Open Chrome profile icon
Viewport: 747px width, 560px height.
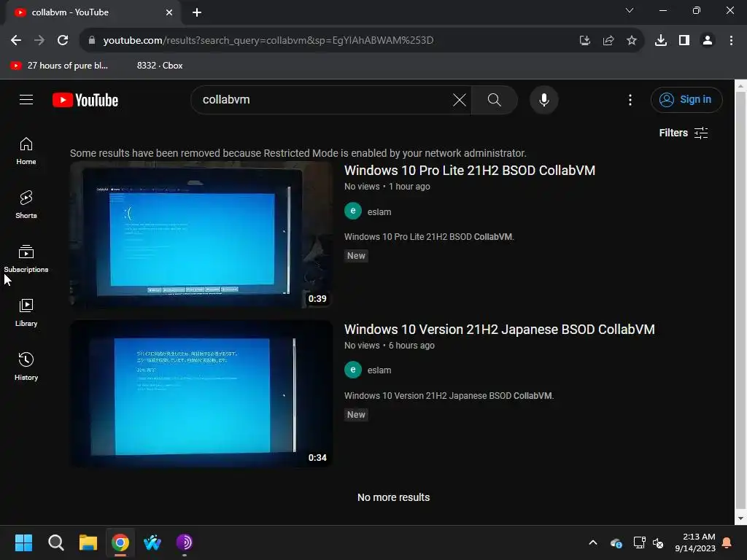pyautogui.click(x=708, y=41)
